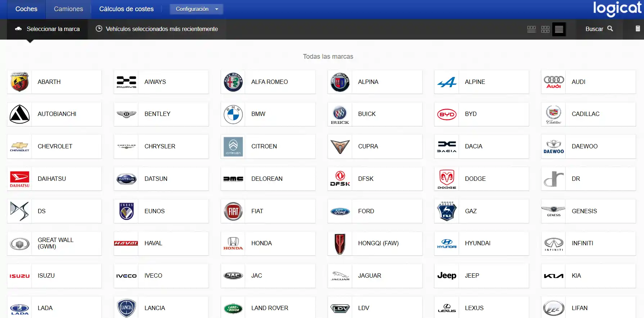Click the Abarth scorpion logo
The image size is (644, 318).
point(19,82)
